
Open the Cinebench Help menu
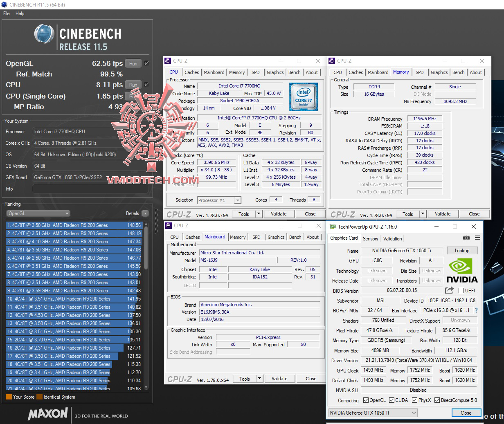[x=20, y=13]
